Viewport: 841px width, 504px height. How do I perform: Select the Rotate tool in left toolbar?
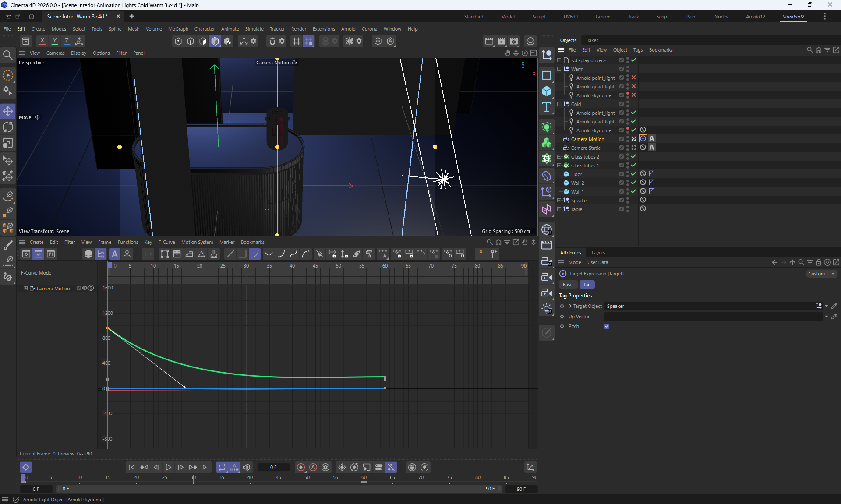(x=8, y=127)
